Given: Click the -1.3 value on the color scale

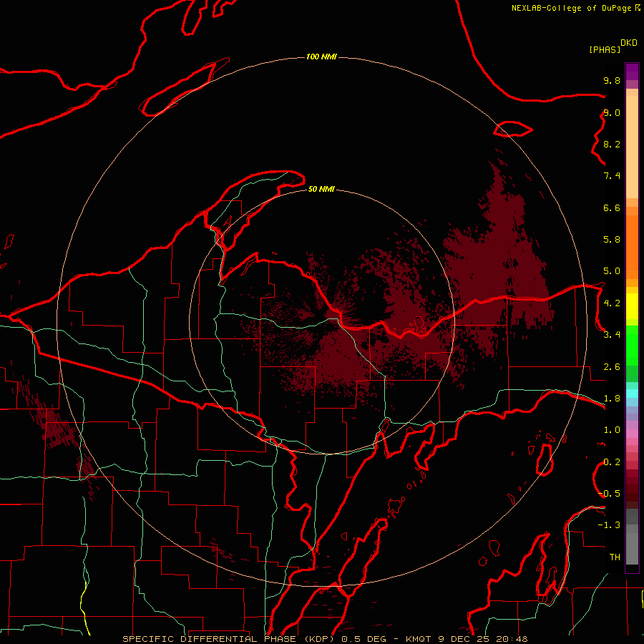Looking at the screenshot, I should tap(609, 525).
